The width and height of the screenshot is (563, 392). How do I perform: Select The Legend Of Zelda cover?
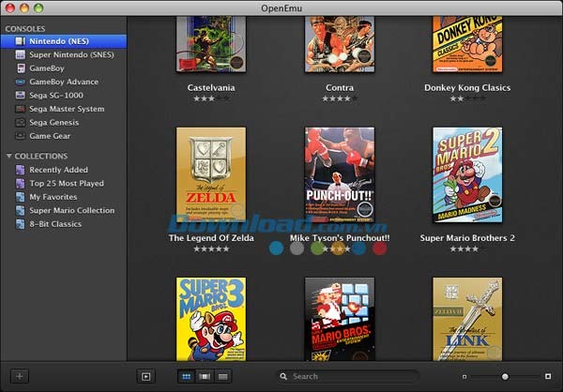211,174
